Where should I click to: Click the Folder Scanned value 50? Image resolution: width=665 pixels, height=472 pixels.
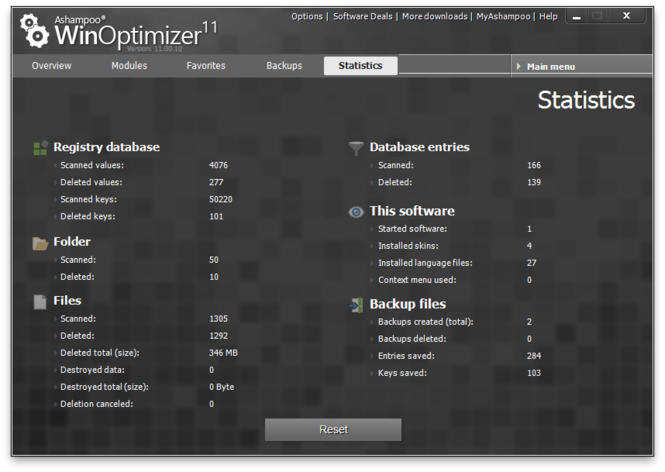coord(214,260)
